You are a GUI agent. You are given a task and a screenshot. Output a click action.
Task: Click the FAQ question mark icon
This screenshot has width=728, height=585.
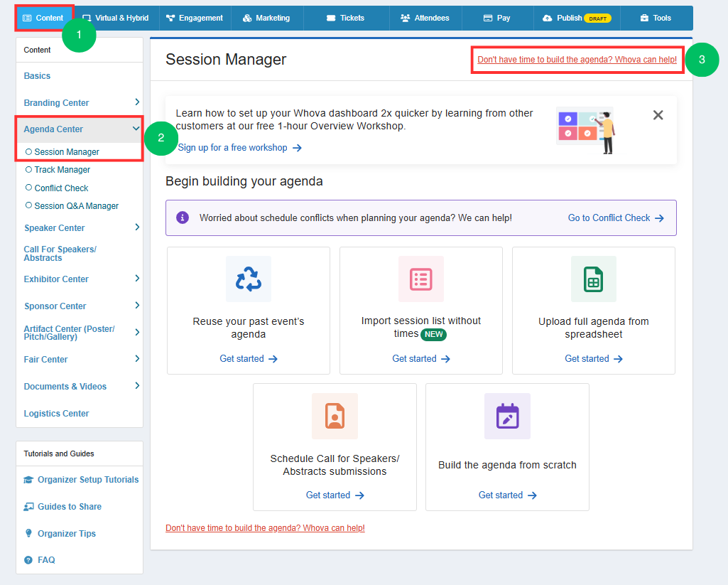click(28, 560)
